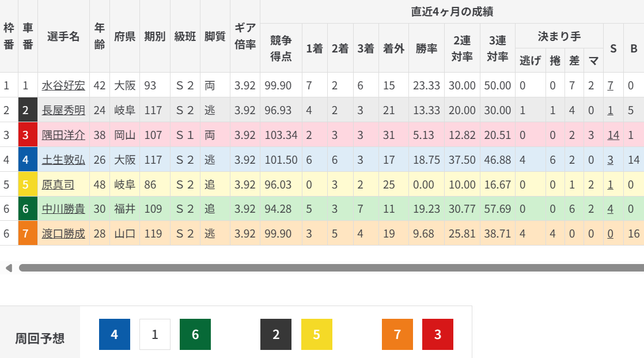This screenshot has height=358, width=644.
Task: Open racer 長屋秀明 profile link
Action: [x=63, y=111]
